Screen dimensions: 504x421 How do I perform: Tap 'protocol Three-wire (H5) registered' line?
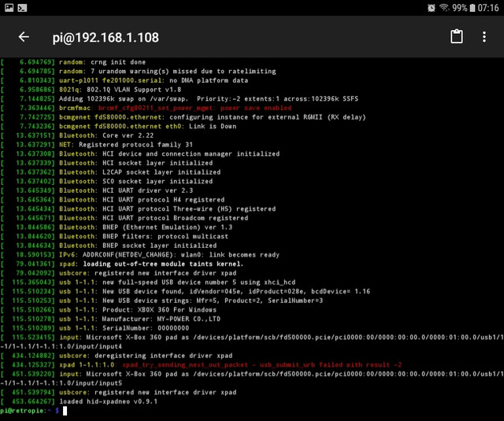pos(138,209)
